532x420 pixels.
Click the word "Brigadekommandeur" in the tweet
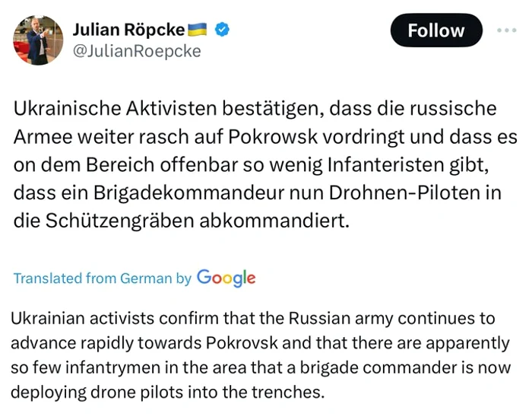[189, 193]
